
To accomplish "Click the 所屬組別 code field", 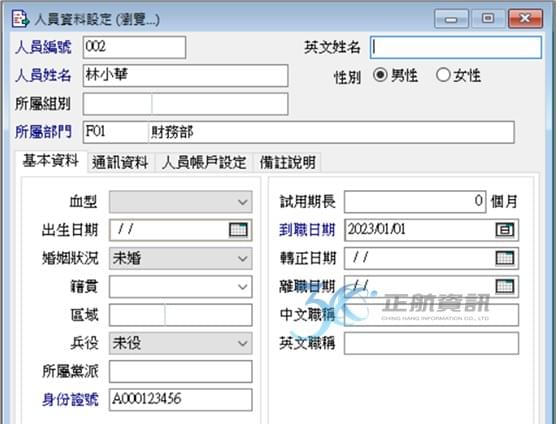I will click(x=117, y=104).
